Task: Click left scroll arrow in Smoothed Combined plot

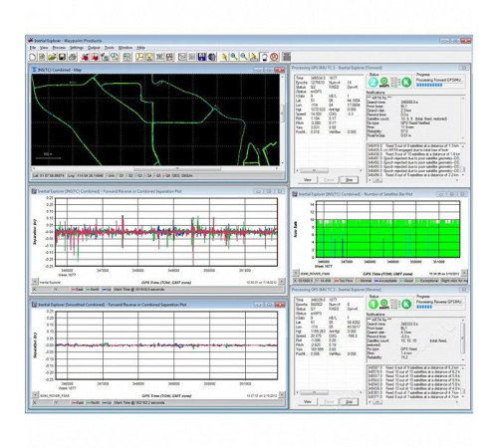Action: (x=35, y=395)
